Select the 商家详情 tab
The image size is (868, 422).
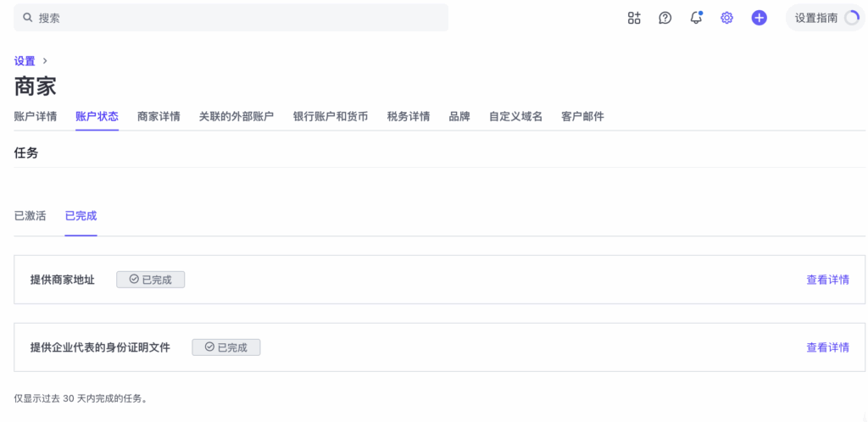(159, 117)
